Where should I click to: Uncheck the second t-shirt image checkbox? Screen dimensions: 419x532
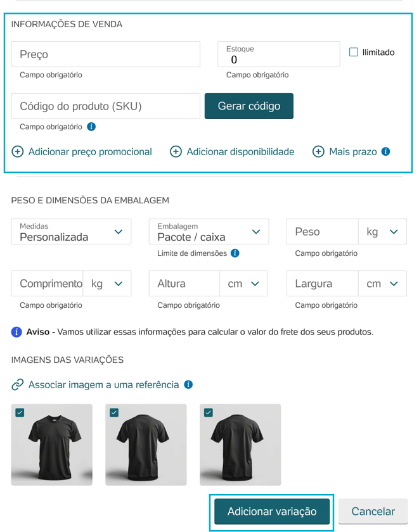[x=114, y=412]
